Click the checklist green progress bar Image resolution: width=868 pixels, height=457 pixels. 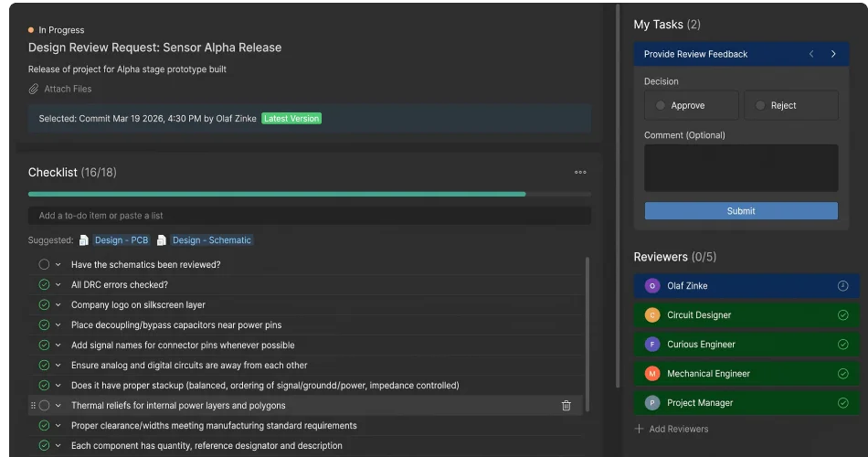(x=277, y=195)
